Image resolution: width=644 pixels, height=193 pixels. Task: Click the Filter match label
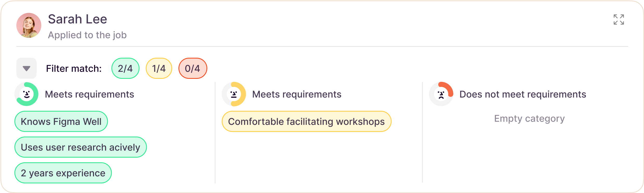pos(74,68)
